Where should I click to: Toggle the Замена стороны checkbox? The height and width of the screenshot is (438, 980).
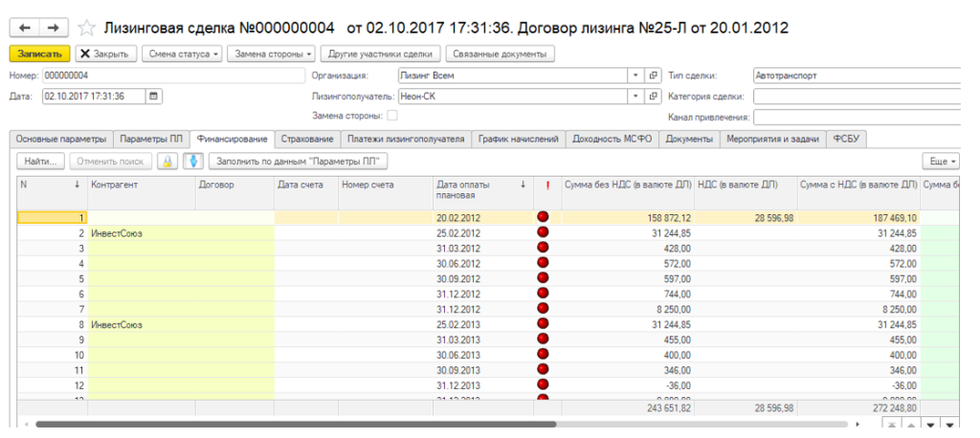391,116
